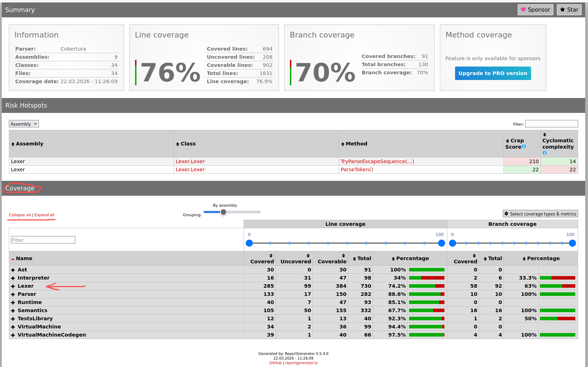Click the line coverage maximum slider handle
Viewport: 588px width, 367px height.
coord(441,243)
